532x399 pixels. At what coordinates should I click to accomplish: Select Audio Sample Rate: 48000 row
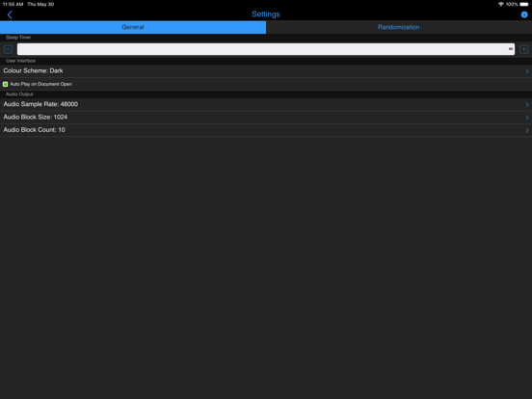click(x=266, y=104)
